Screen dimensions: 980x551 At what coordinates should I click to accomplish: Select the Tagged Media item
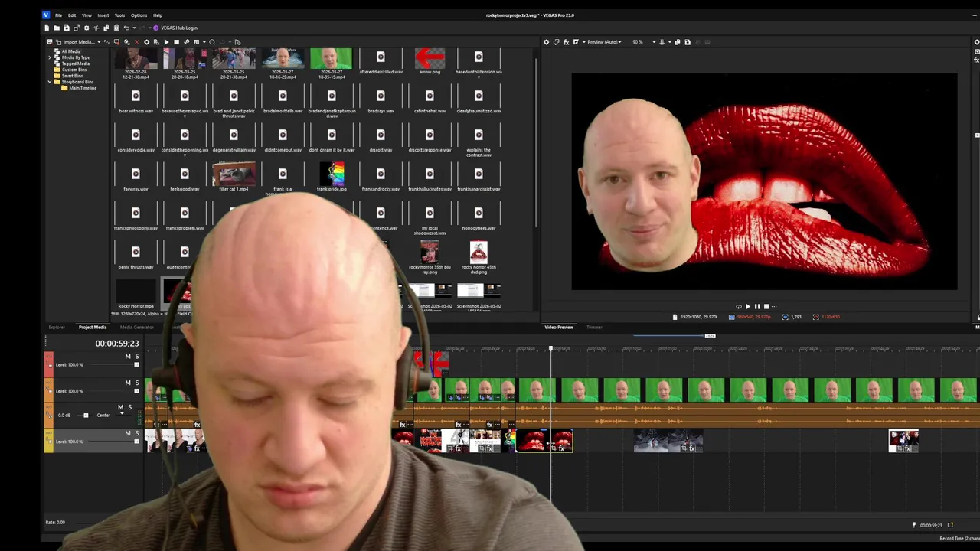[75, 64]
